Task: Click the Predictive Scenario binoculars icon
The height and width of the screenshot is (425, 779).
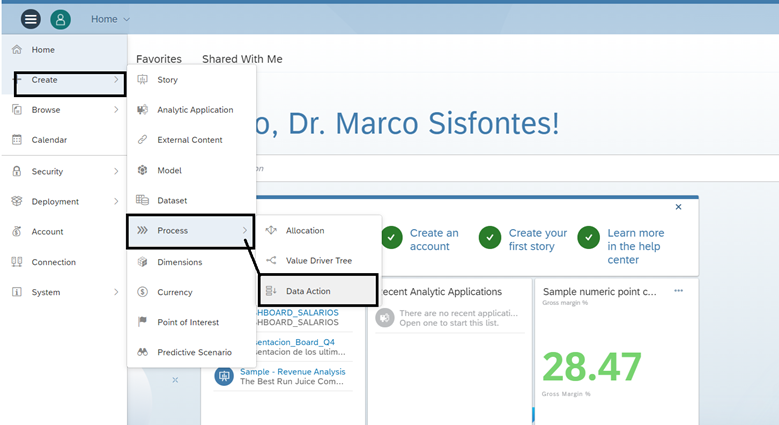Action: click(x=143, y=352)
